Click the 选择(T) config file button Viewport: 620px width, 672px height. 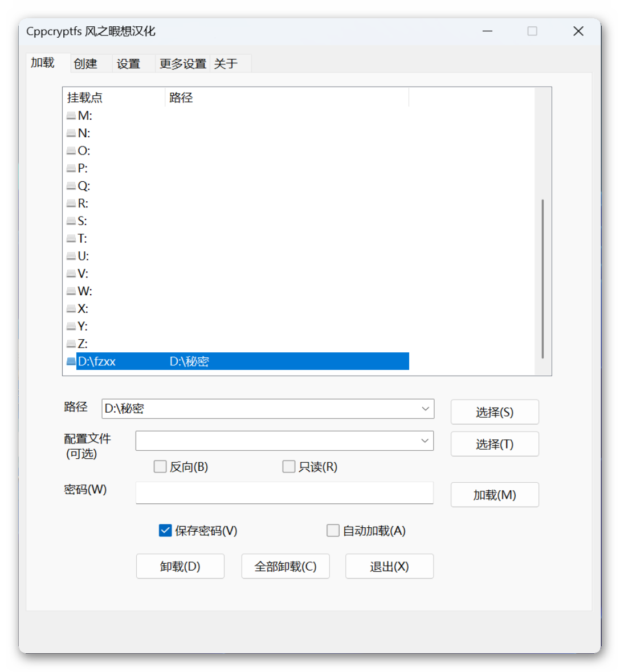tap(495, 445)
